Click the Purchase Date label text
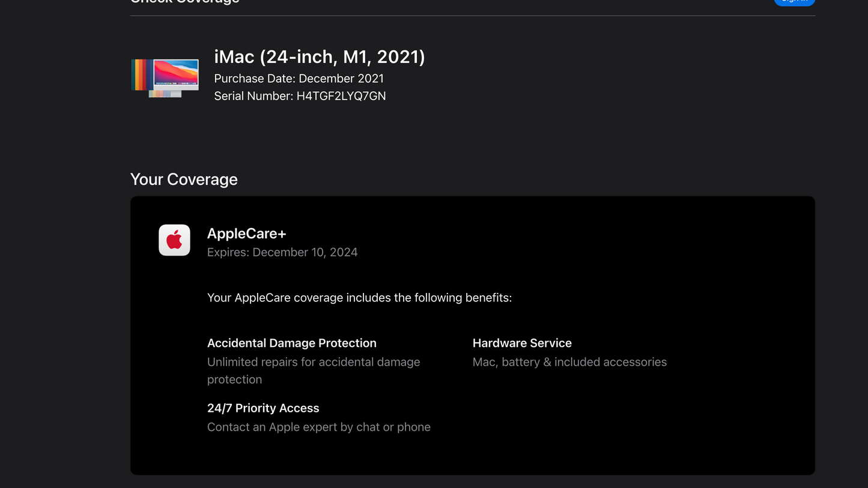Image resolution: width=868 pixels, height=488 pixels. (255, 79)
